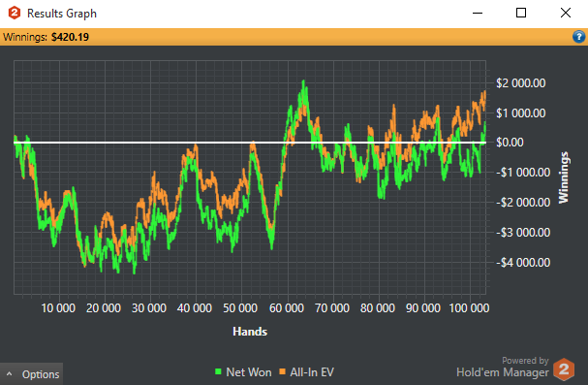Click the $0.00 axis label

pos(510,143)
